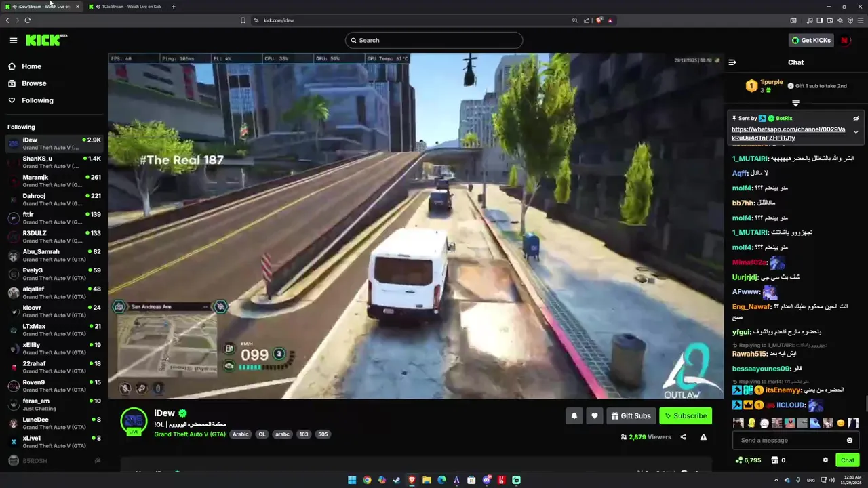This screenshot has width=868, height=488.
Task: Show hidden tray icons chevron
Action: point(776,480)
